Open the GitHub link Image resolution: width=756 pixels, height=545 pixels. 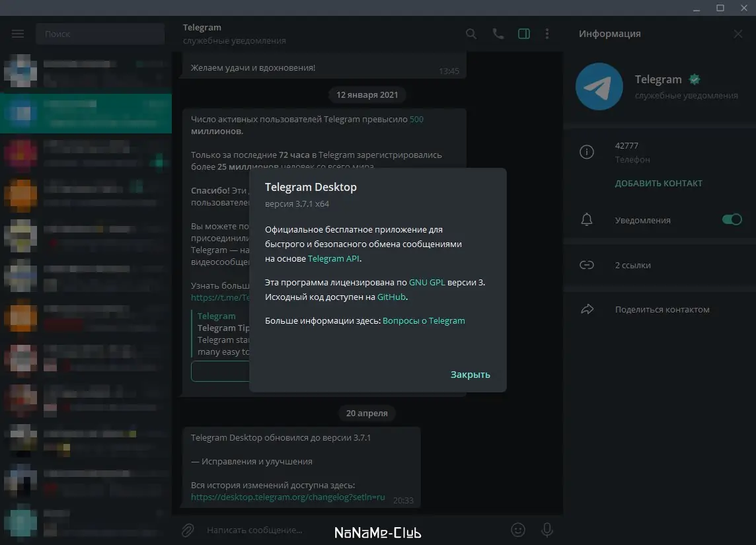(391, 297)
